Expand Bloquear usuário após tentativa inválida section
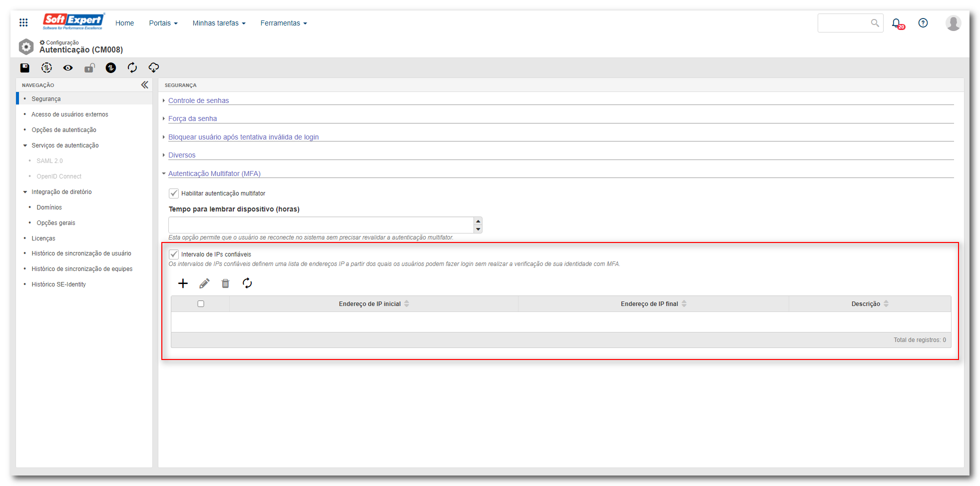980x486 pixels. pos(243,137)
